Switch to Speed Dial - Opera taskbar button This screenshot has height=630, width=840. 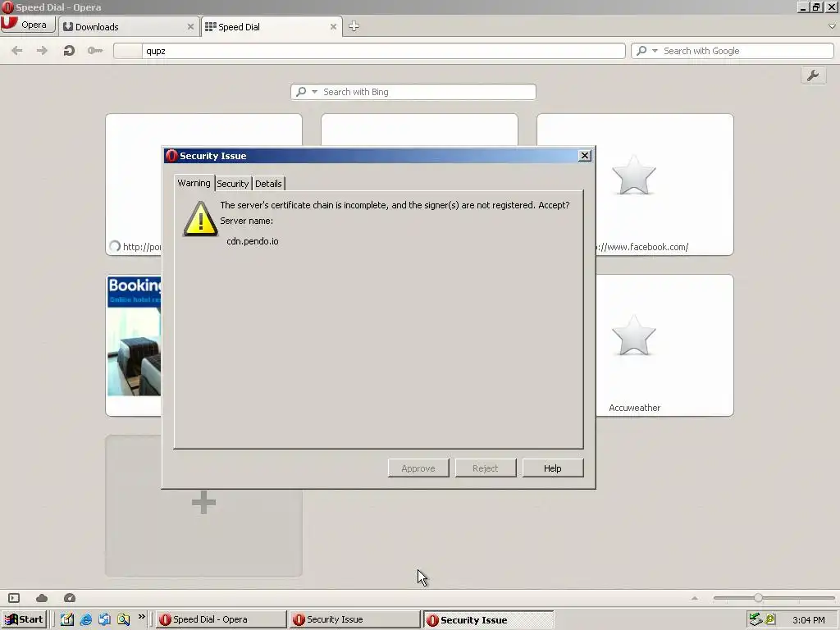click(221, 620)
